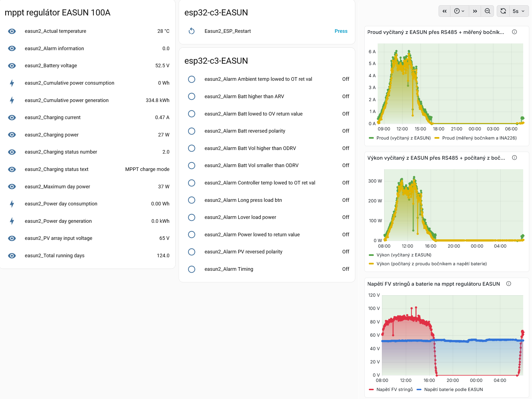Image resolution: width=532 pixels, height=399 pixels.
Task: Shift time range backward with double-left arrows
Action: pyautogui.click(x=444, y=11)
